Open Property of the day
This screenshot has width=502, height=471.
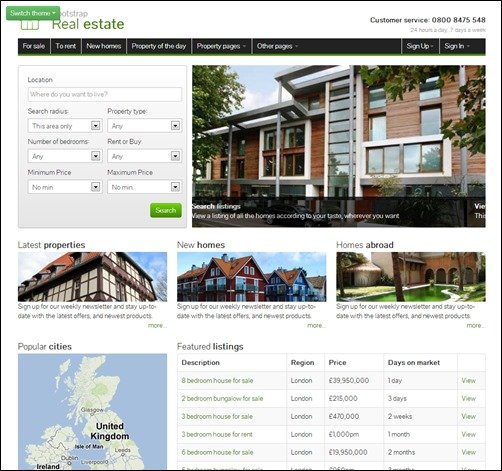tap(159, 46)
